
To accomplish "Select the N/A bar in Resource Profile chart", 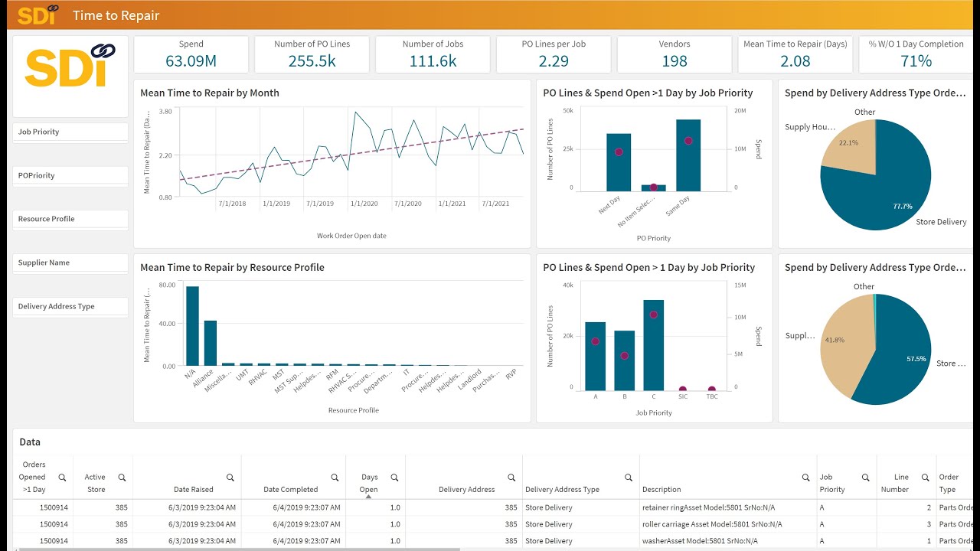I will tap(192, 326).
